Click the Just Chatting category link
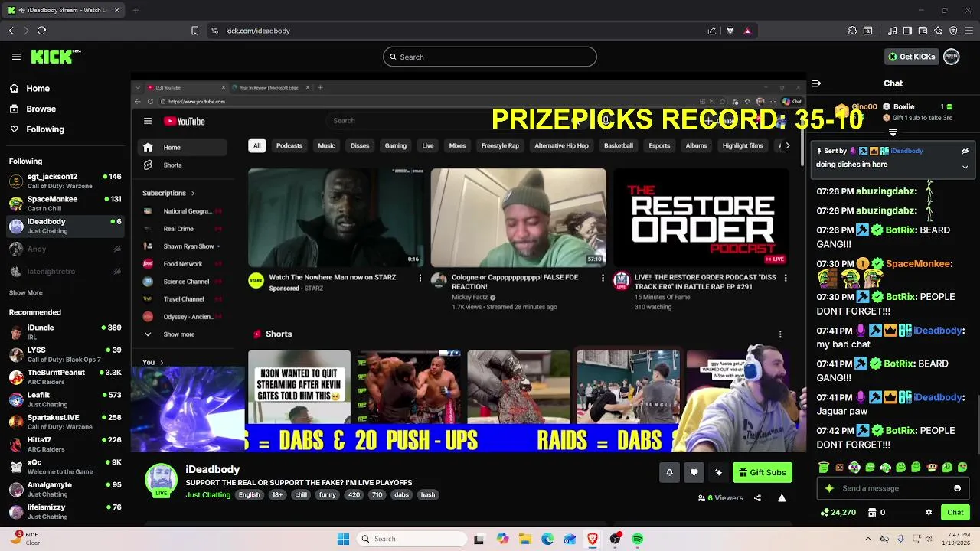The height and width of the screenshot is (551, 980). (207, 495)
